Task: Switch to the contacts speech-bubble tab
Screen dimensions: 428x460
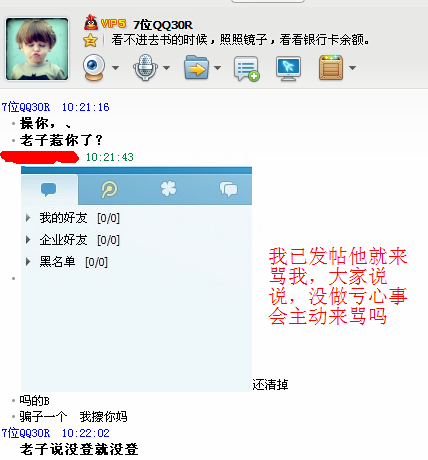Action: [49, 189]
